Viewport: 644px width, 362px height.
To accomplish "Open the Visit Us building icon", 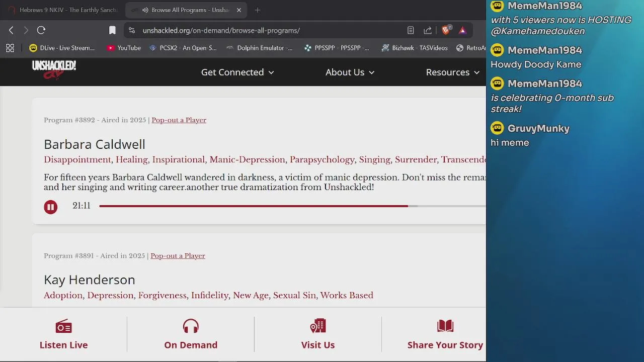I will click(318, 327).
